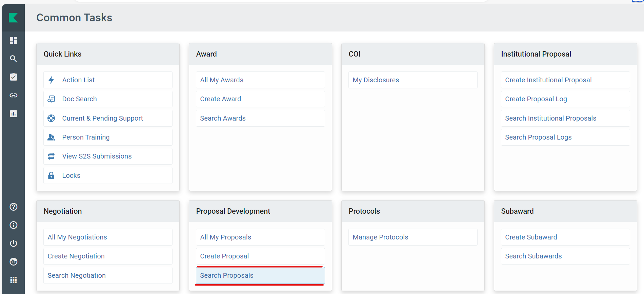Click the Institutional Proposal card heading
This screenshot has height=294, width=644.
pyautogui.click(x=536, y=54)
